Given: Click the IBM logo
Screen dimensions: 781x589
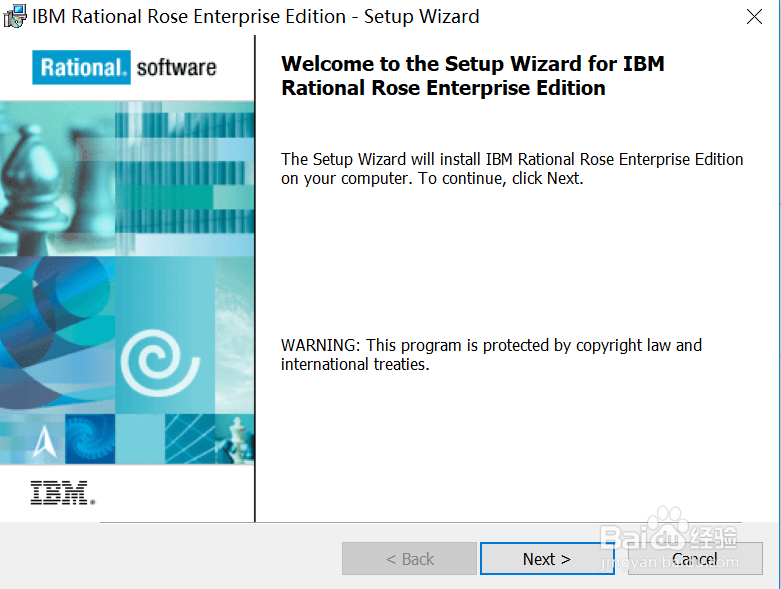Looking at the screenshot, I should tap(62, 492).
